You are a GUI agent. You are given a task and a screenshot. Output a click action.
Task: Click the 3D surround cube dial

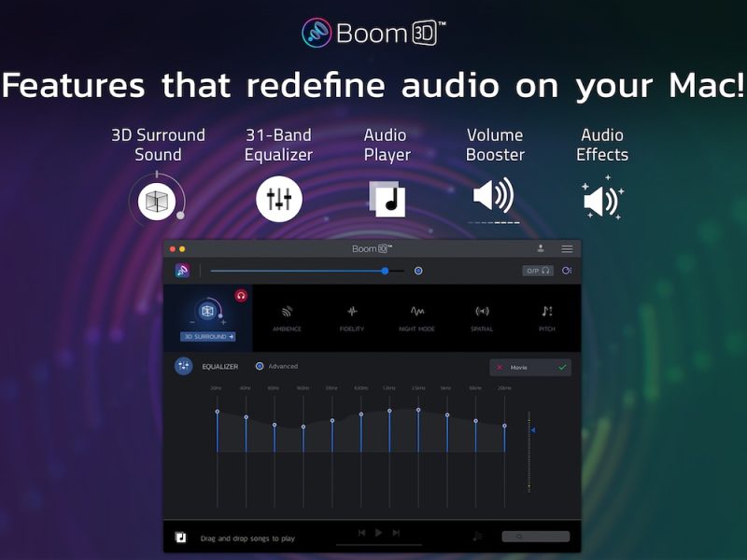tap(207, 311)
